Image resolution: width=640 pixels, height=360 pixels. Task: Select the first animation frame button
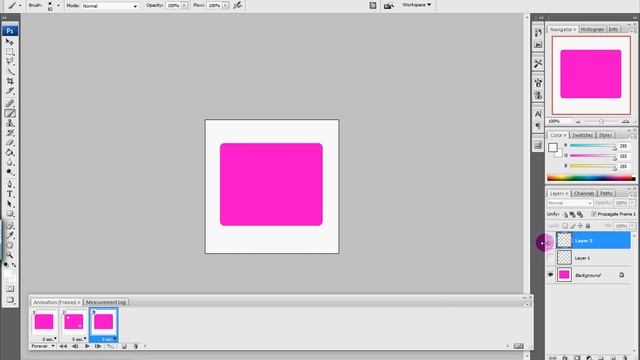(x=63, y=346)
